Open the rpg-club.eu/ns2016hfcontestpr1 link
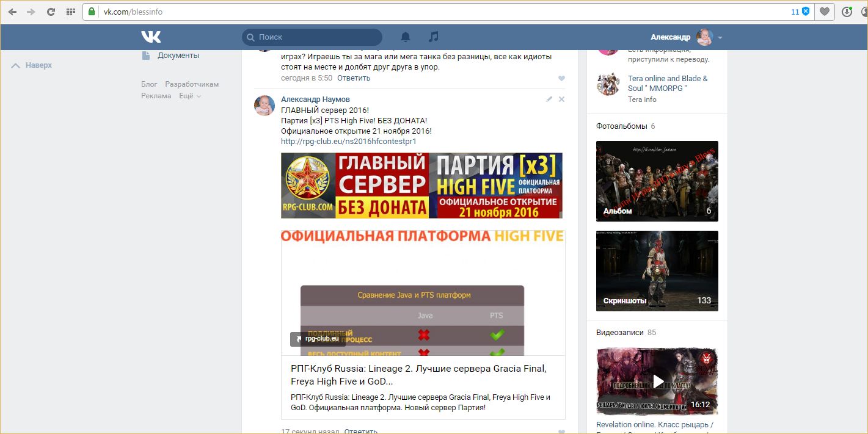The height and width of the screenshot is (434, 868). 348,141
